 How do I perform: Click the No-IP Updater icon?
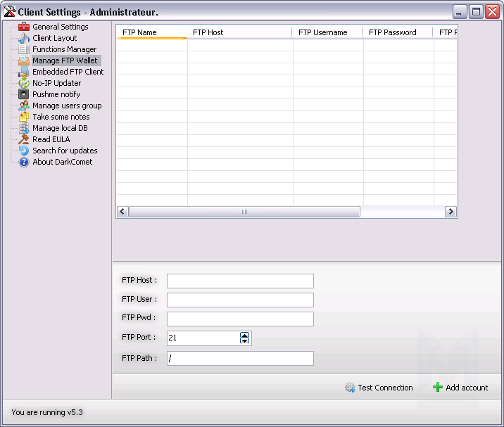point(24,83)
